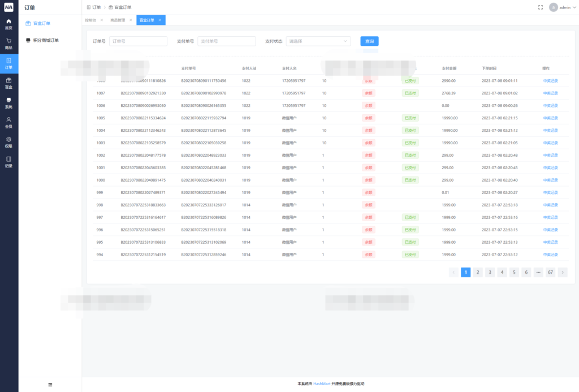Open the 支付状态 payment status dropdown

click(x=318, y=41)
